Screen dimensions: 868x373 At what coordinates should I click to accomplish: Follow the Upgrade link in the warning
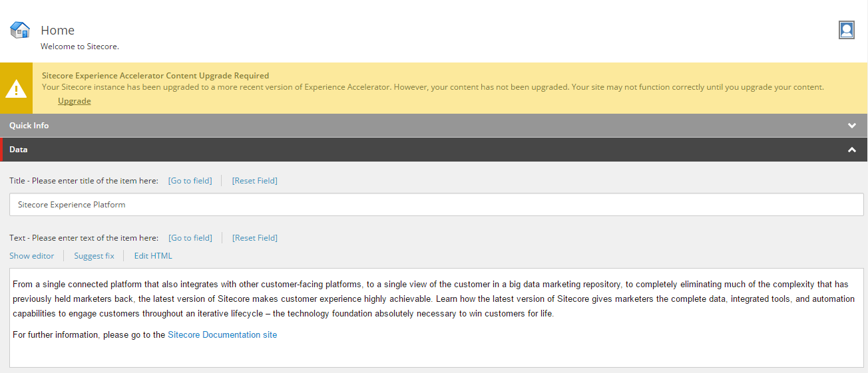(x=75, y=101)
